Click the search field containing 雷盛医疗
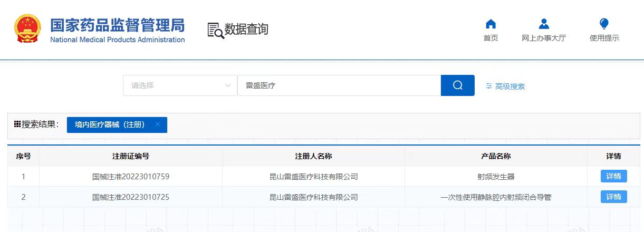This screenshot has height=232, width=644. [339, 85]
